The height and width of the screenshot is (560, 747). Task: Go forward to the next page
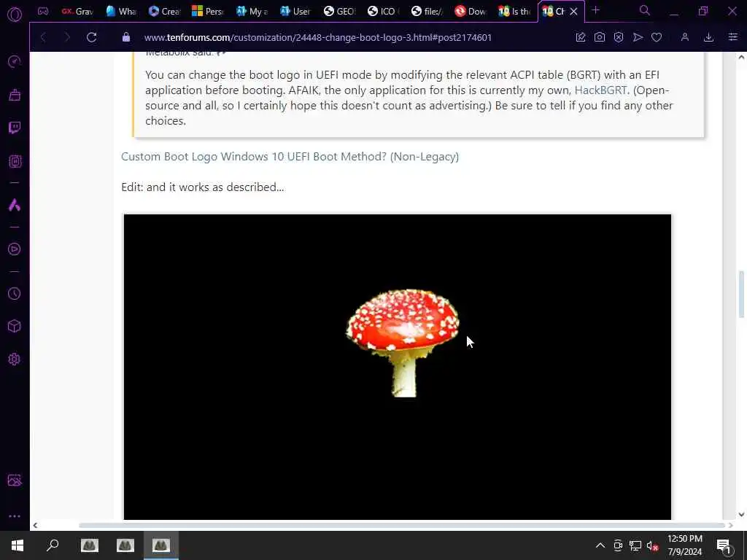67,37
